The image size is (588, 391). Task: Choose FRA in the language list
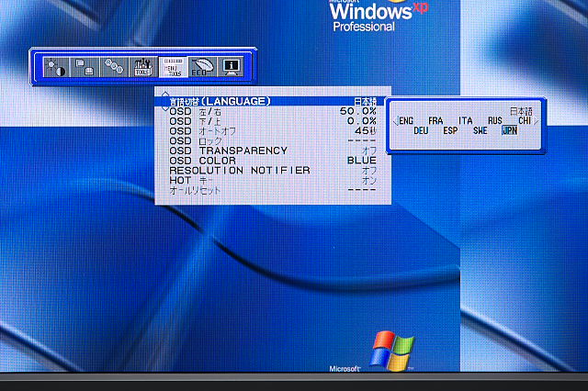pos(435,120)
